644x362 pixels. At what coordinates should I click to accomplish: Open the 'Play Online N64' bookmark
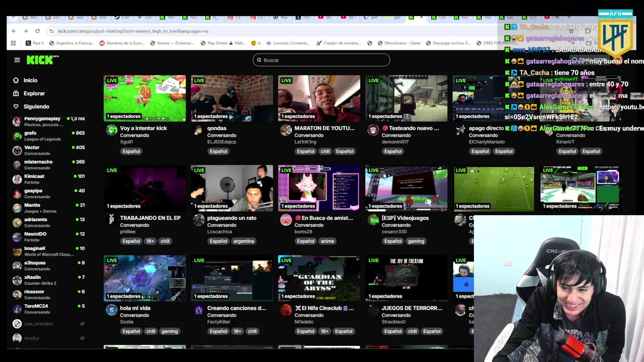coord(222,43)
